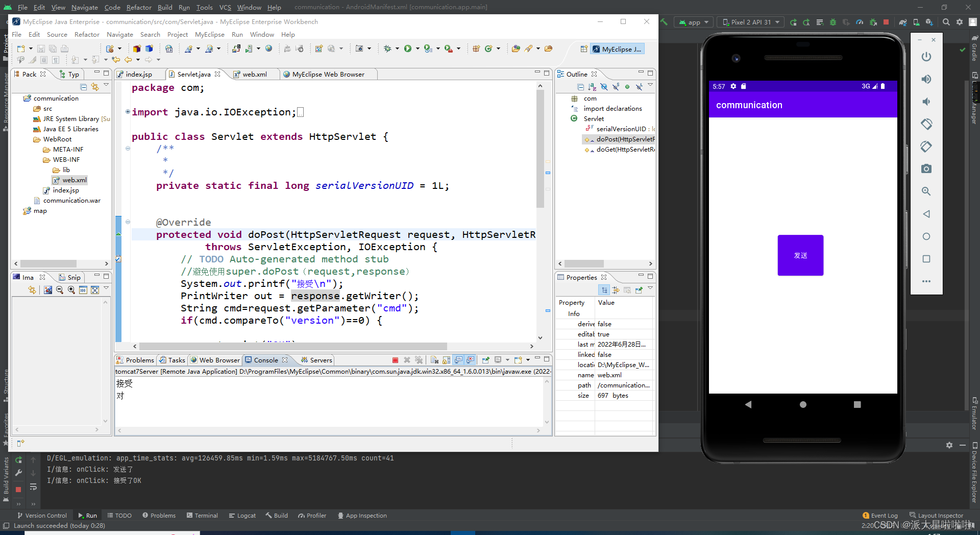Click the emulator Volume Down icon
The width and height of the screenshot is (980, 535).
(x=926, y=102)
